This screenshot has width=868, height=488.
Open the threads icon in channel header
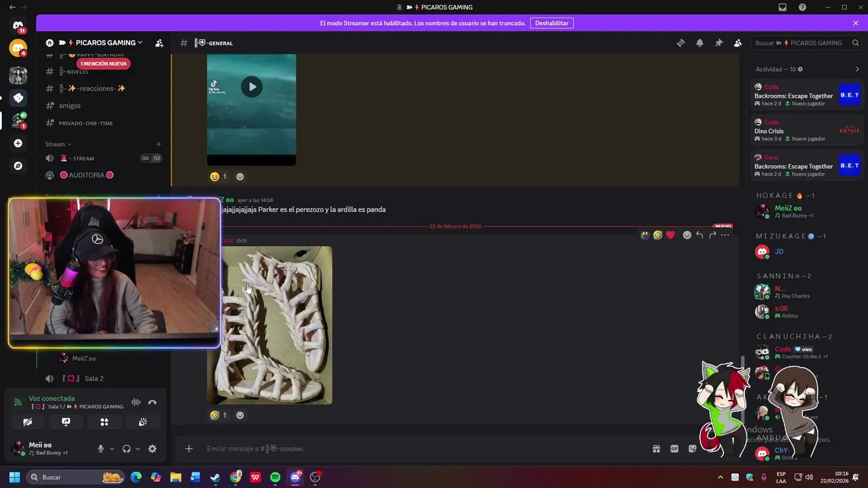[681, 43]
